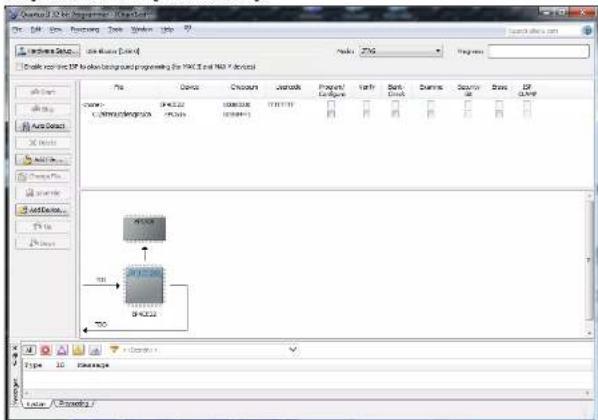Screen dimensions: 598x420
Task: Click the help icon beside Help menu
Action: pyautogui.click(x=187, y=29)
